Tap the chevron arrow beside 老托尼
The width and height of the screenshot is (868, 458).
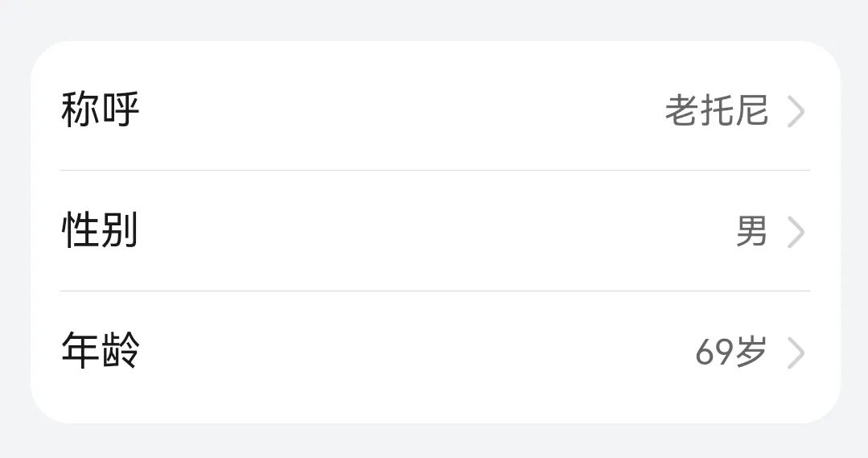click(x=796, y=111)
